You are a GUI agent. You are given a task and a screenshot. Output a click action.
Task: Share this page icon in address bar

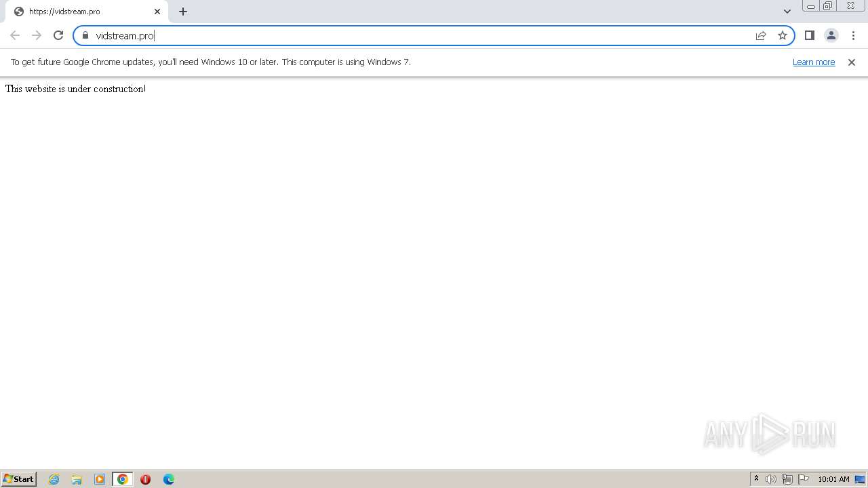click(x=761, y=35)
